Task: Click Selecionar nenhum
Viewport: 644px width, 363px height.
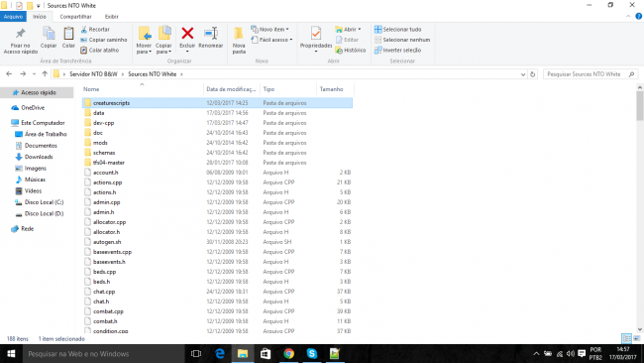Action: 402,40
